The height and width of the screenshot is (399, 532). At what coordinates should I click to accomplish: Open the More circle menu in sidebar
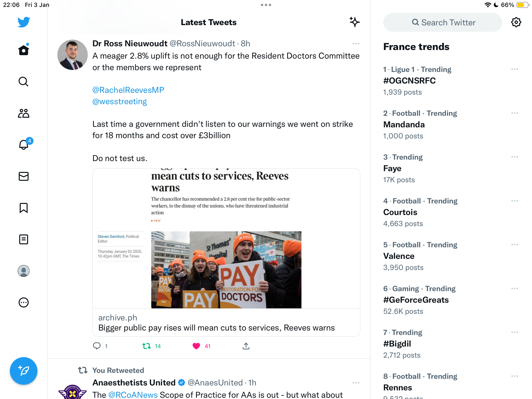point(24,302)
